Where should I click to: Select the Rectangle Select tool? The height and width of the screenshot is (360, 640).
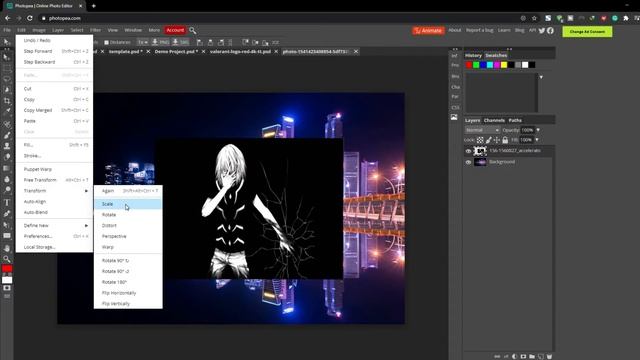click(x=7, y=68)
